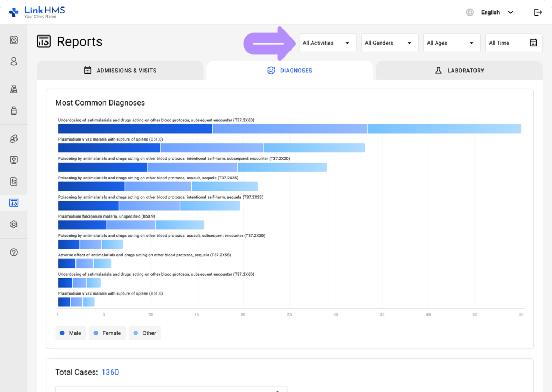
Task: Open the Staff group icon in sidebar
Action: click(x=13, y=138)
